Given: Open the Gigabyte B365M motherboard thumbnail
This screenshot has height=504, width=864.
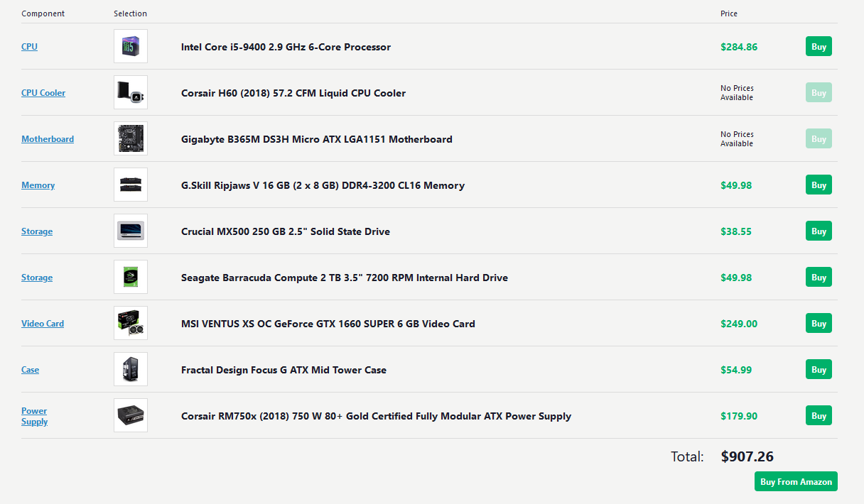Looking at the screenshot, I should coord(131,139).
